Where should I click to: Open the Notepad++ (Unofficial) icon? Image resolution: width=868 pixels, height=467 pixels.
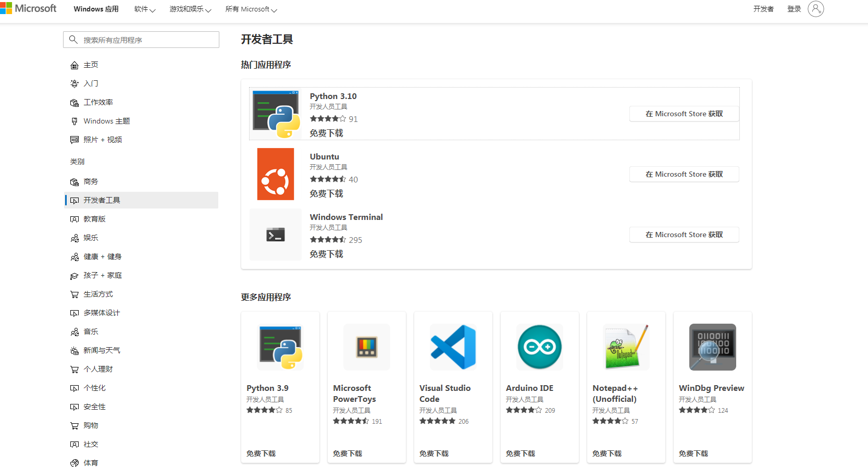(x=626, y=347)
